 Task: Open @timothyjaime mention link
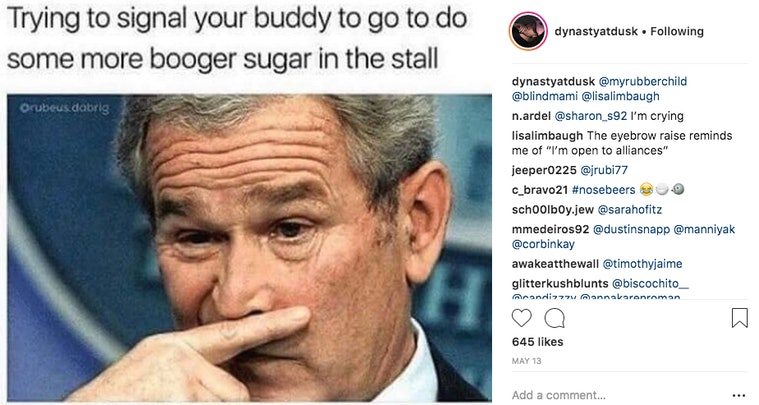click(x=642, y=264)
